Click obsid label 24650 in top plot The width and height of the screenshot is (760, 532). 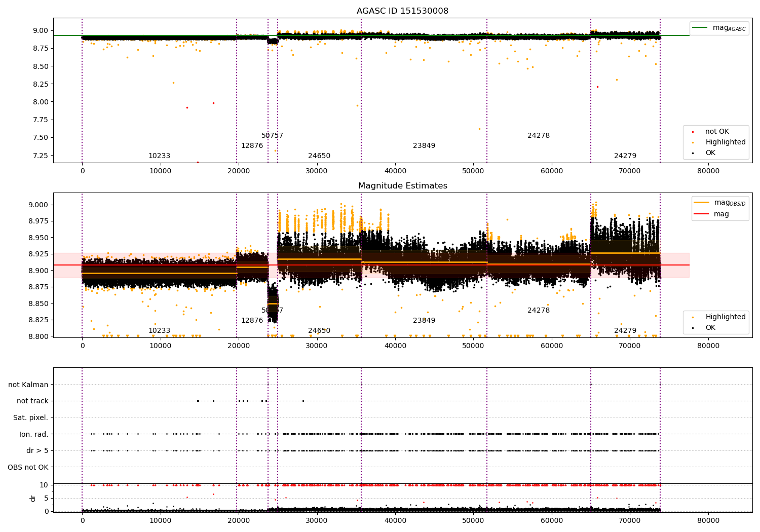[319, 156]
